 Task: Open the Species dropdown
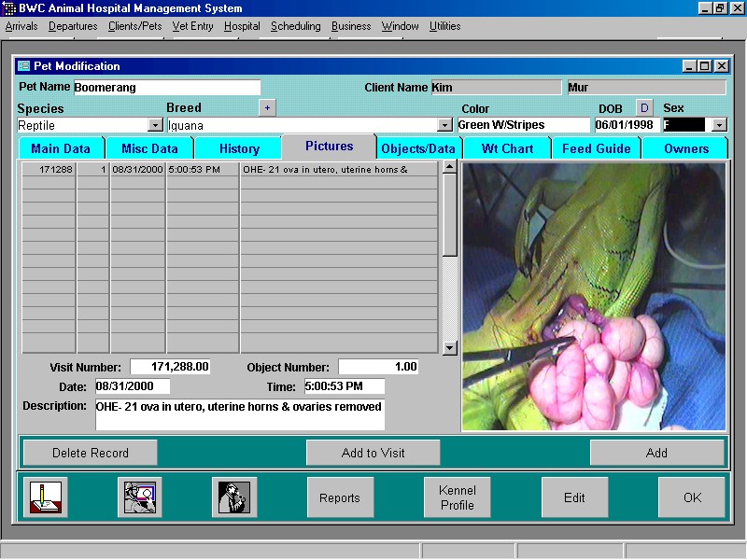pos(154,124)
